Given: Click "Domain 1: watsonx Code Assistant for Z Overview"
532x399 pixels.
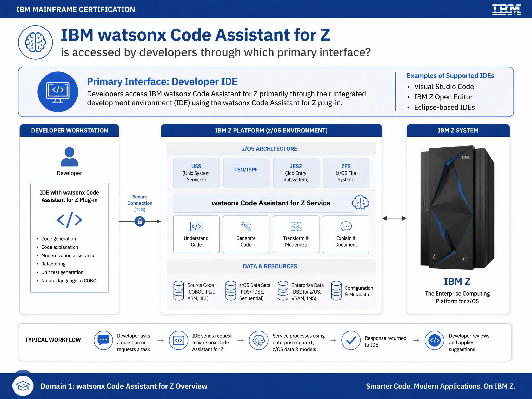Looking at the screenshot, I should 124,386.
